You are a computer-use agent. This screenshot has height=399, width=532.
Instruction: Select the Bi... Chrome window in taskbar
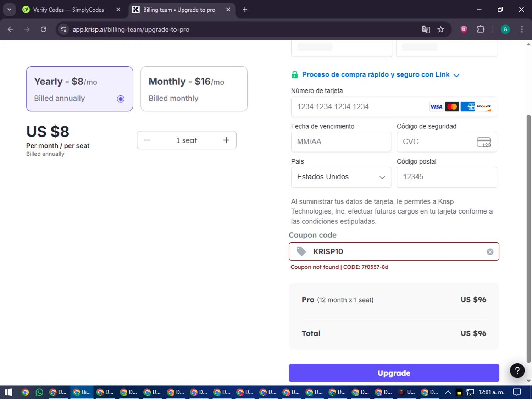(x=82, y=392)
